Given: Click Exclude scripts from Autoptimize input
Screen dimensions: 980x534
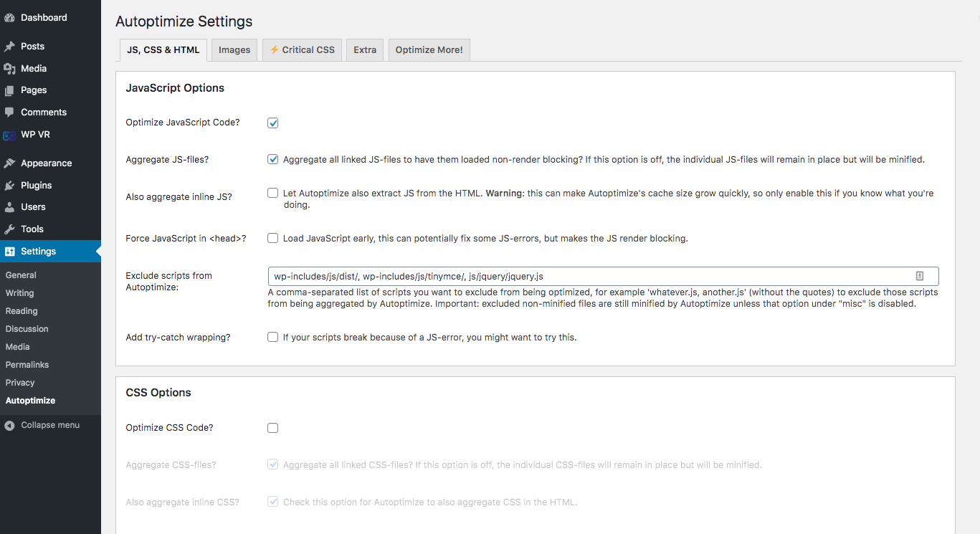Looking at the screenshot, I should [603, 276].
